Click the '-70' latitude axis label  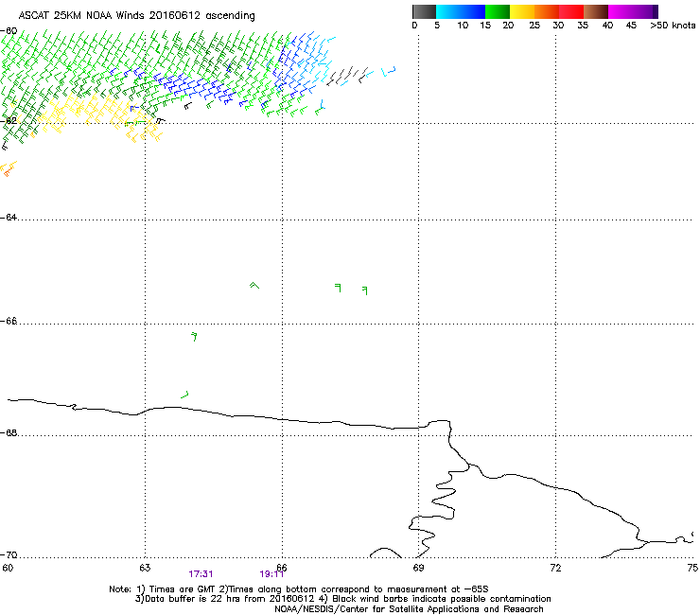pyautogui.click(x=9, y=554)
